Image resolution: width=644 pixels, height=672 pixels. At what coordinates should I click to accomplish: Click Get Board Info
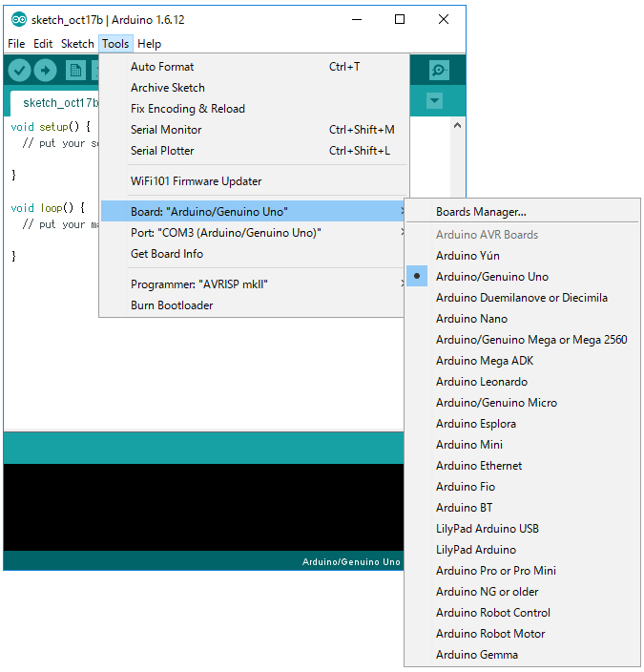[254, 254]
